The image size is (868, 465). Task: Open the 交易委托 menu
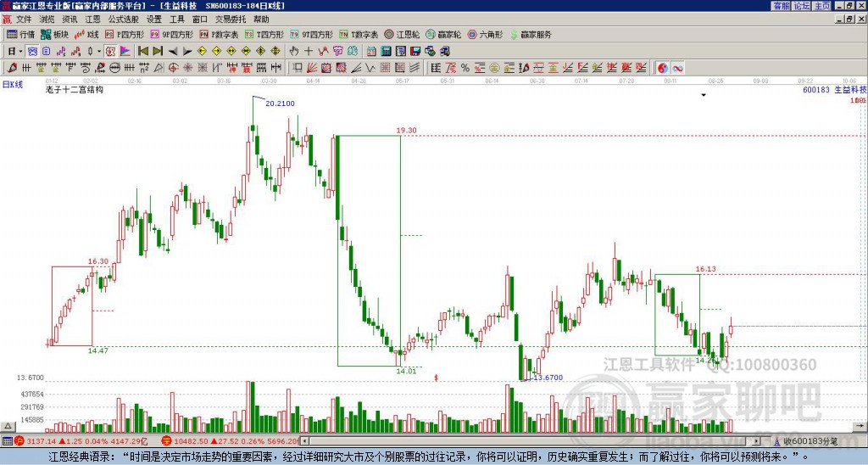point(231,20)
